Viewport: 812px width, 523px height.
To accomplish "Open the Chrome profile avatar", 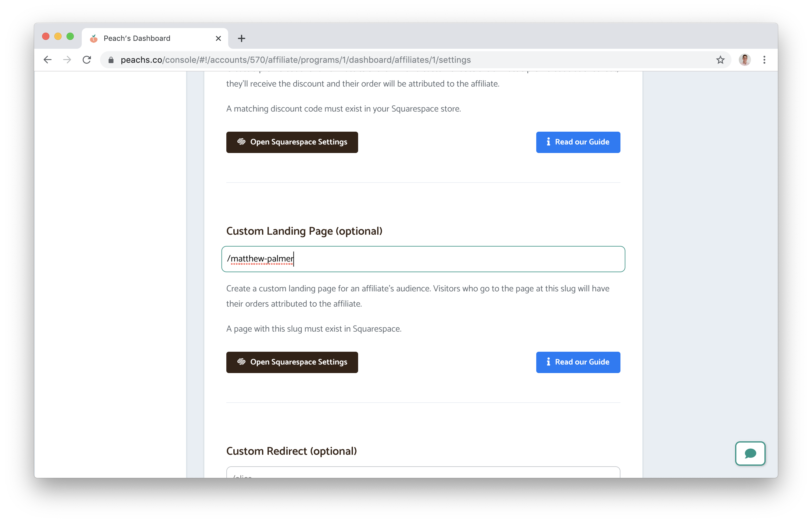I will point(744,60).
